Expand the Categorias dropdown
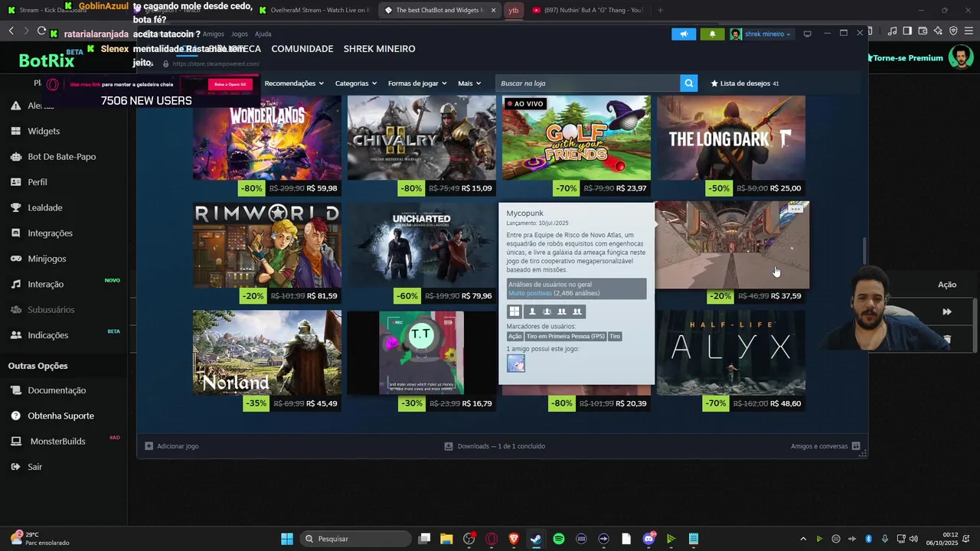Screen dimensions: 980x551 (356, 83)
